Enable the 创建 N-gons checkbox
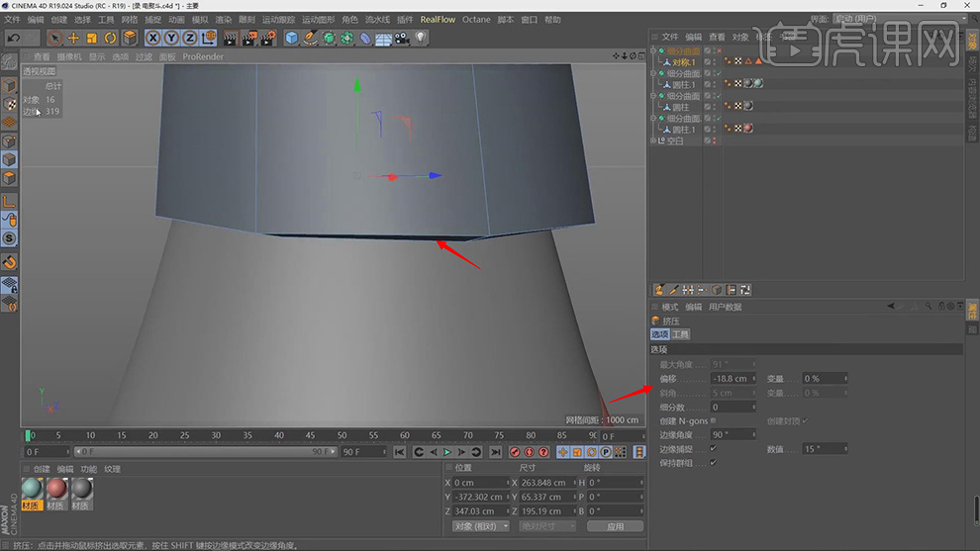980x551 pixels. (714, 420)
